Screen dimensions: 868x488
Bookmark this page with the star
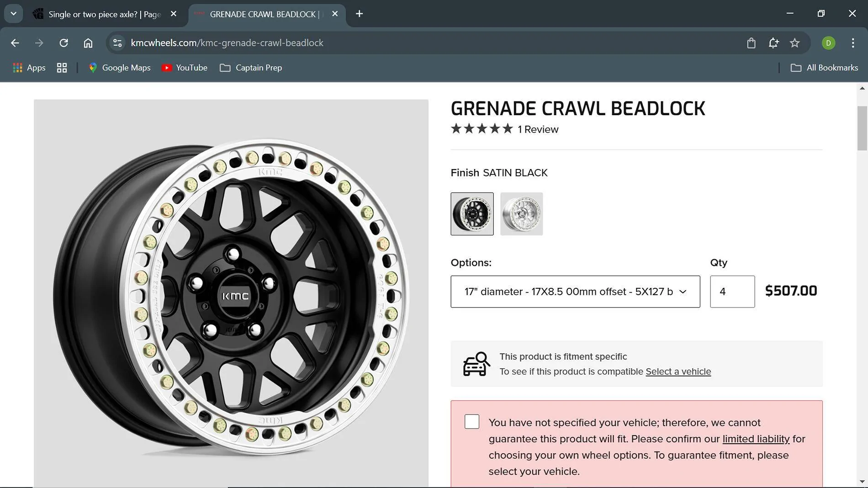point(795,43)
